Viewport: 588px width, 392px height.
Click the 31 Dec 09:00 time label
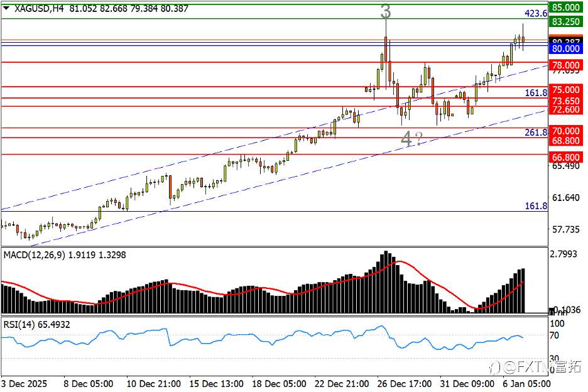tap(467, 384)
